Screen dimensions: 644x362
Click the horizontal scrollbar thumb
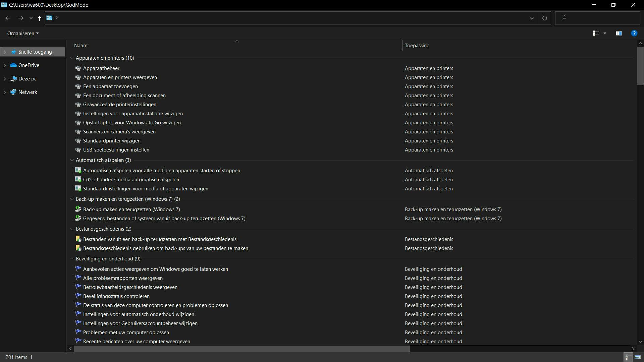pos(241,349)
